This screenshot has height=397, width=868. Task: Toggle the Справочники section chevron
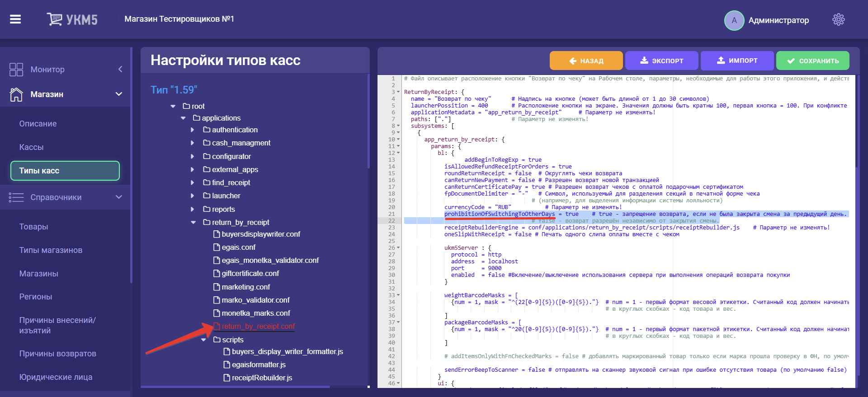coord(119,197)
